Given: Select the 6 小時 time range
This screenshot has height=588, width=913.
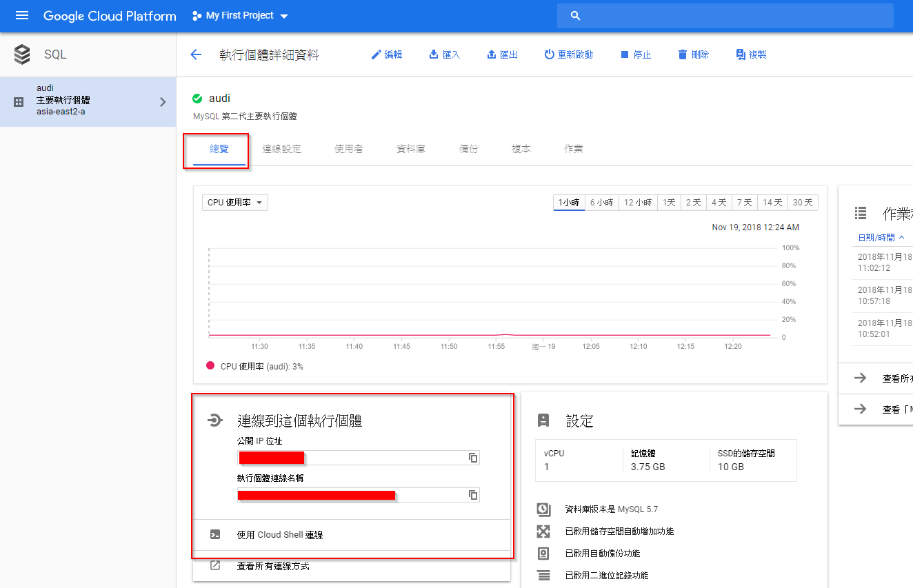Looking at the screenshot, I should pos(601,203).
